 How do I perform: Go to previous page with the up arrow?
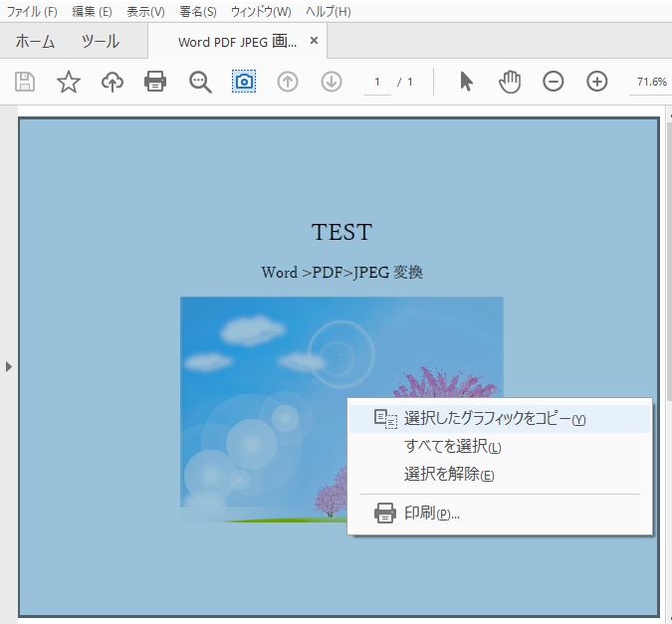click(288, 82)
